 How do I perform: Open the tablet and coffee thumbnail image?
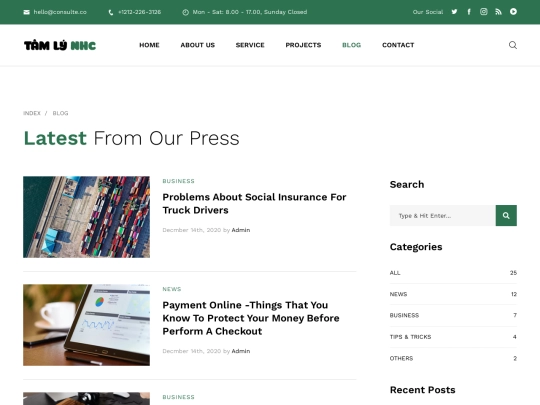point(86,325)
